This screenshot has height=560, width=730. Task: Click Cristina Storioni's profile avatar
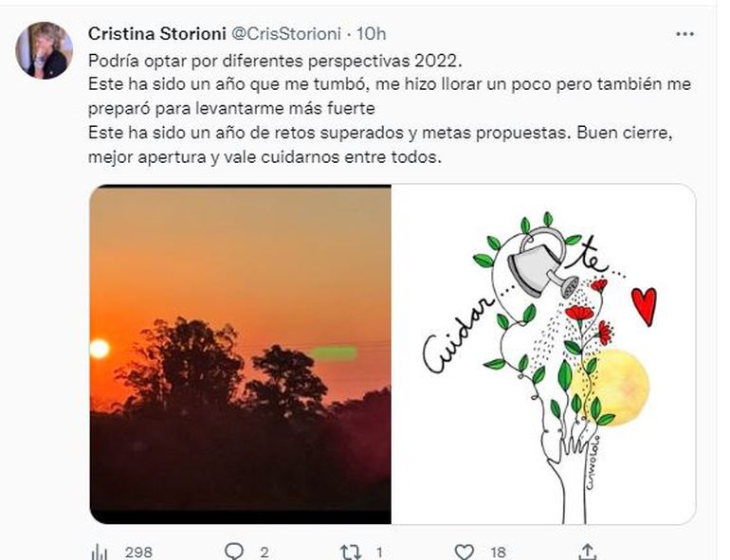point(44,50)
